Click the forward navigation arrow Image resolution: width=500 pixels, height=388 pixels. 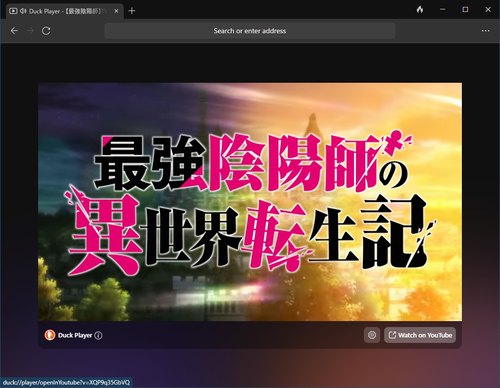(30, 31)
